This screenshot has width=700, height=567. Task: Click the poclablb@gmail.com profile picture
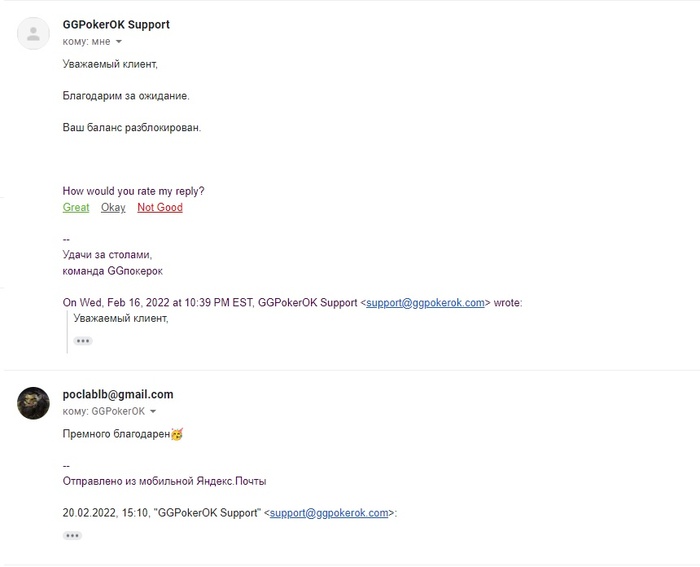pyautogui.click(x=33, y=403)
